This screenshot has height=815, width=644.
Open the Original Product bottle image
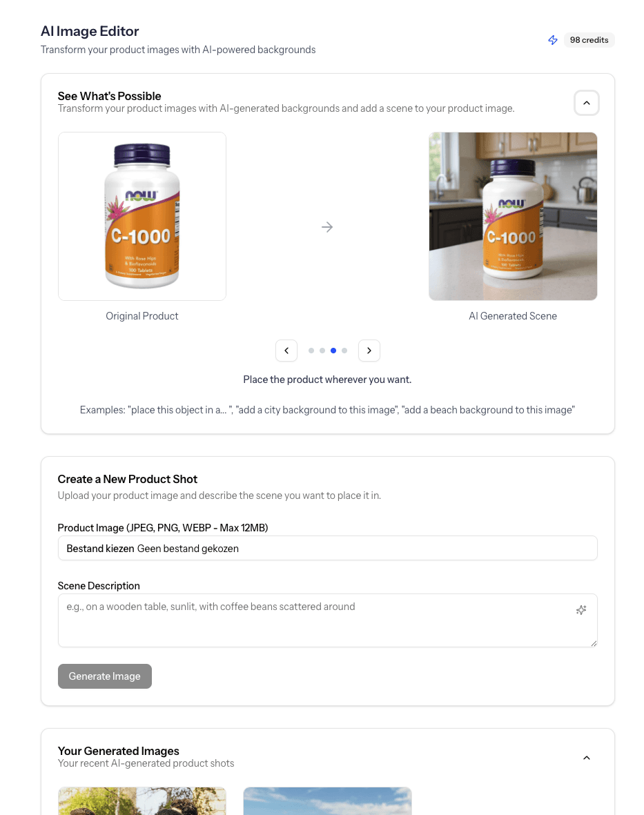coord(142,216)
